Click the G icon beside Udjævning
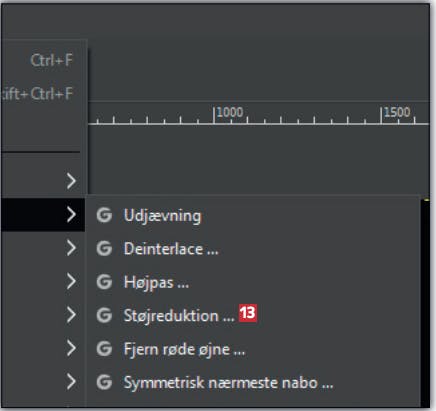 point(104,215)
